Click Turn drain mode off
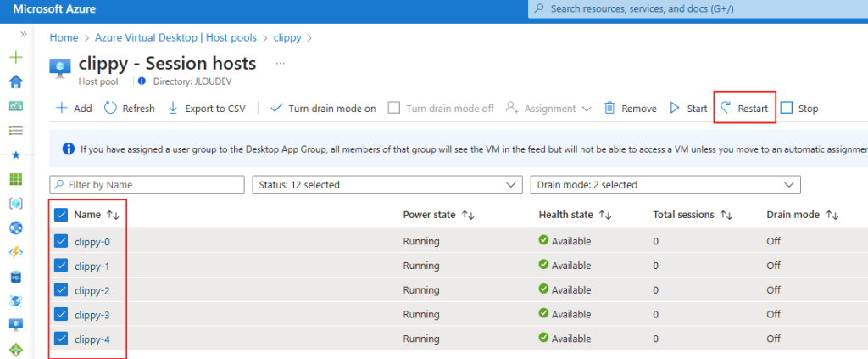This screenshot has height=359, width=868. 441,109
